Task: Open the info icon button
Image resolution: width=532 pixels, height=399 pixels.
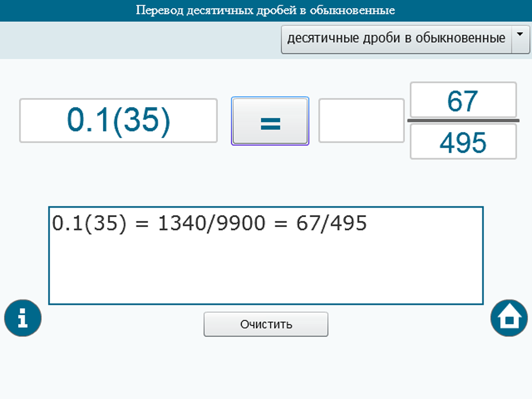Action: (23, 318)
